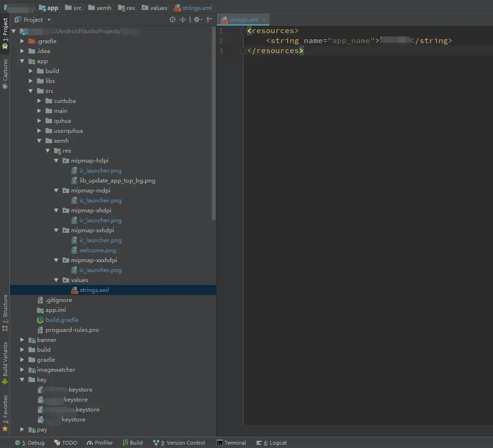The image size is (493, 448).
Task: Select ic_launcher.png under mipmap-hdpi
Action: [x=100, y=171]
